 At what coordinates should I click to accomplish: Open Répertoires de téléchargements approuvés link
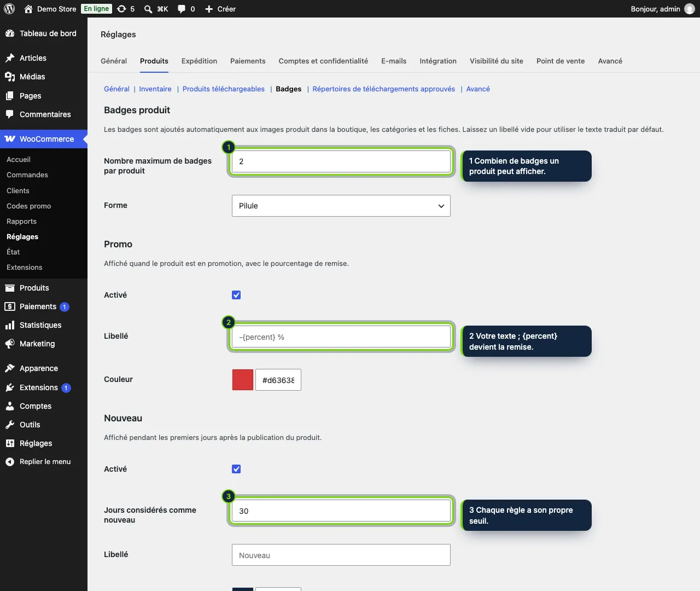tap(384, 89)
